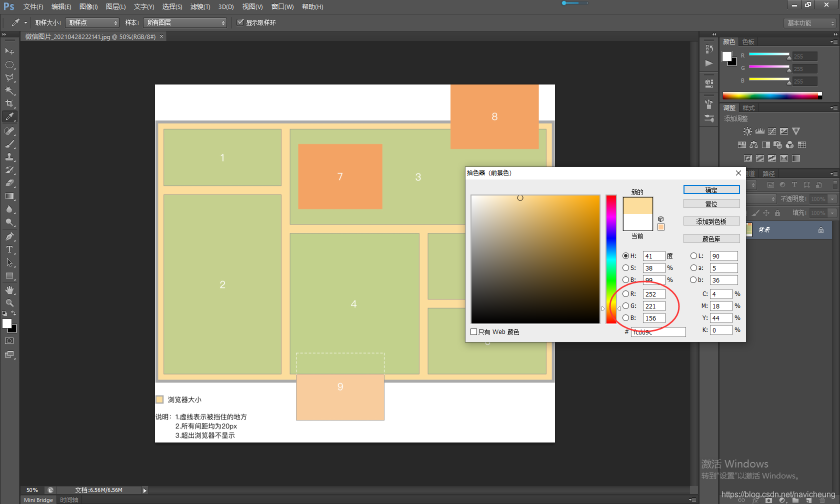Select Lab b radio button
The height and width of the screenshot is (504, 840).
point(693,279)
